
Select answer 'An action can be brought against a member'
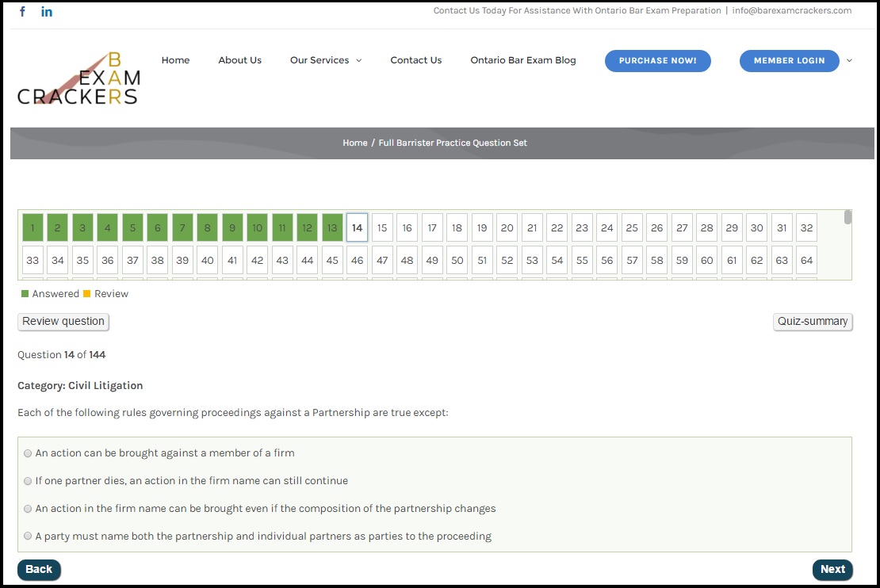pos(29,453)
